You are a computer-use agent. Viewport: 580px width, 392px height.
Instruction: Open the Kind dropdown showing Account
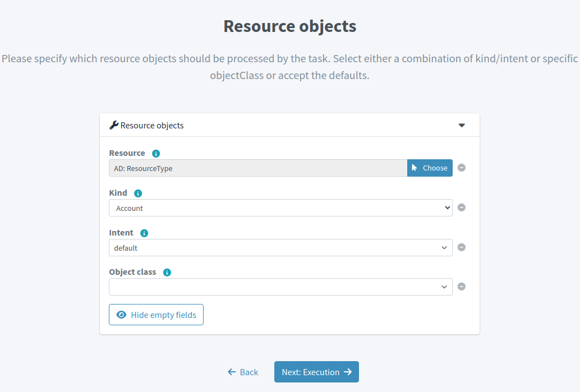click(280, 208)
